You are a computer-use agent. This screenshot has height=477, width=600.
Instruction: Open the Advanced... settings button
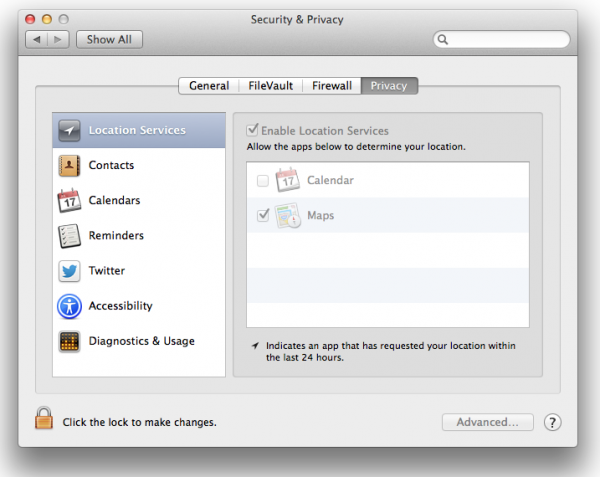[488, 422]
